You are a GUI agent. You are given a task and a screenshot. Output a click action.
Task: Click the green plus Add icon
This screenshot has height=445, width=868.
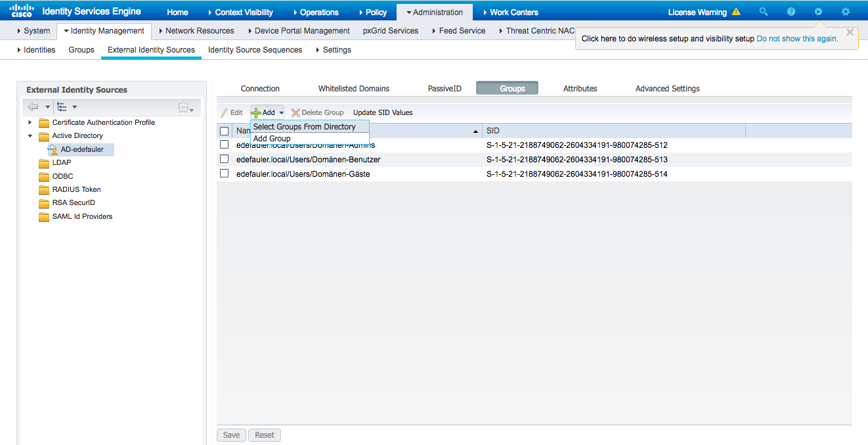coord(256,113)
